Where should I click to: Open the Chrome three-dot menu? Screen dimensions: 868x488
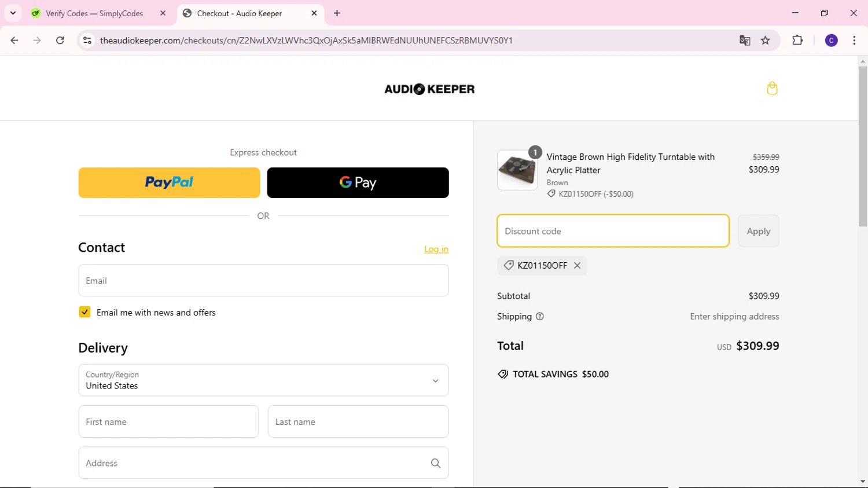[854, 41]
